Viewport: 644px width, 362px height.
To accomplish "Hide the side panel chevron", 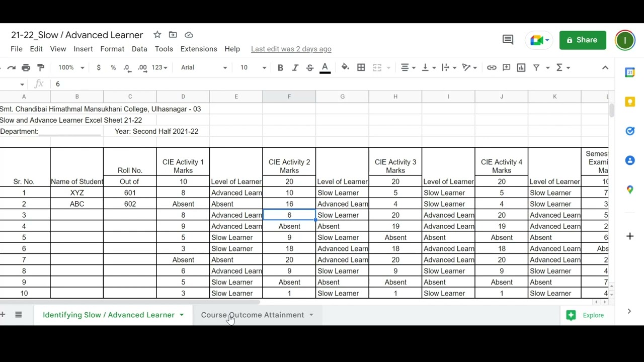I will coord(629,312).
